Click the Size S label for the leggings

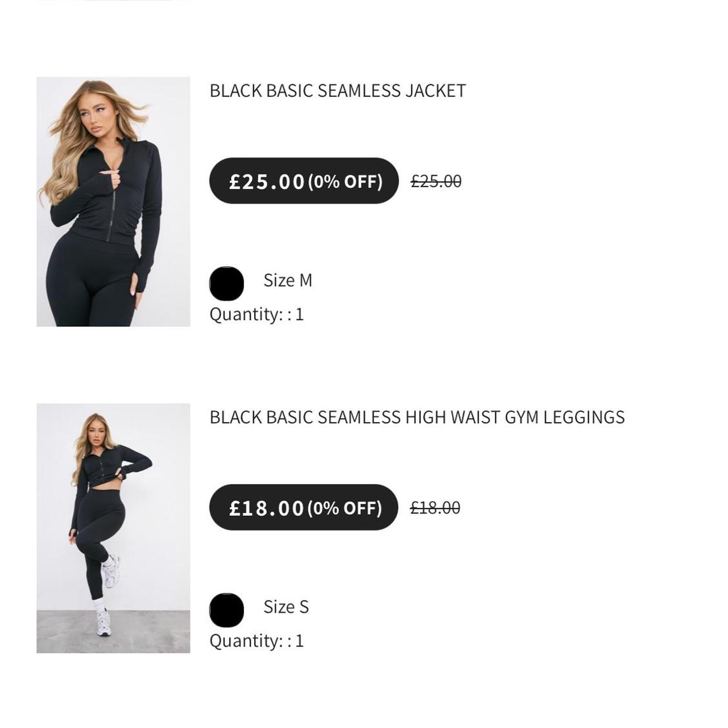tap(286, 607)
